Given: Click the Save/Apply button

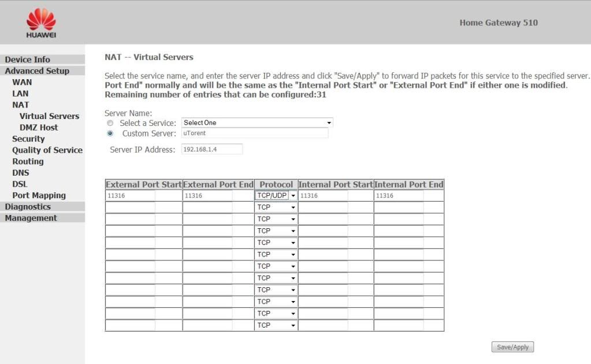Looking at the screenshot, I should click(x=512, y=347).
